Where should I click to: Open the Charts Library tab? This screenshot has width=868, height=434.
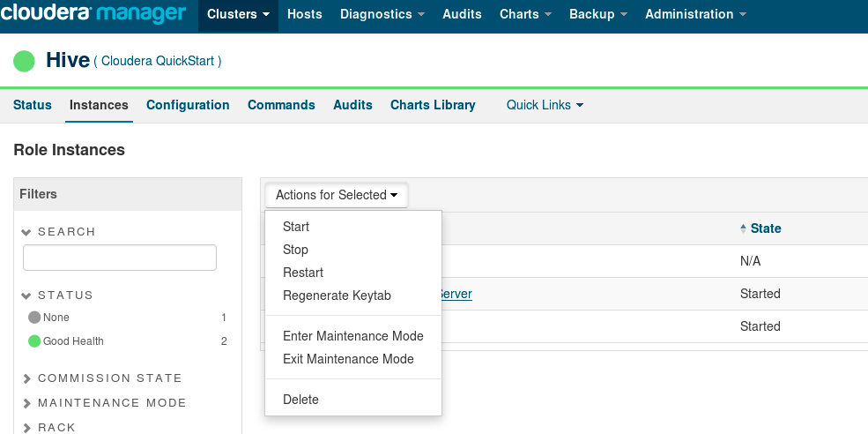(433, 105)
